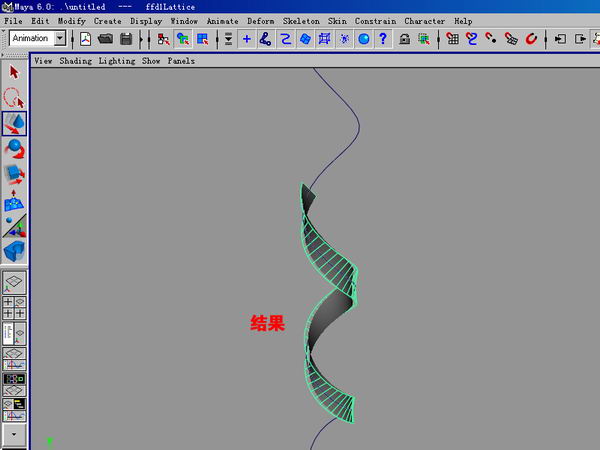Switch to Outliner/Persp layout
The image size is (600, 450).
14,334
